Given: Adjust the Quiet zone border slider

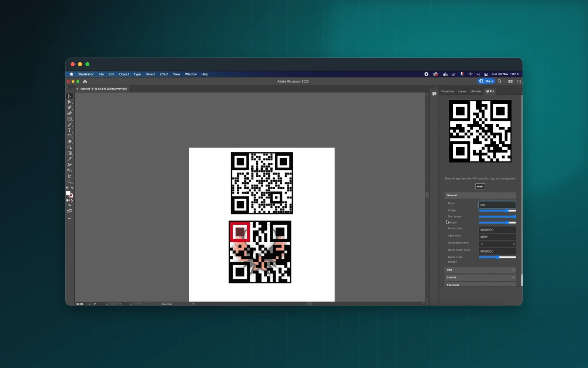Looking at the screenshot, I should [497, 257].
